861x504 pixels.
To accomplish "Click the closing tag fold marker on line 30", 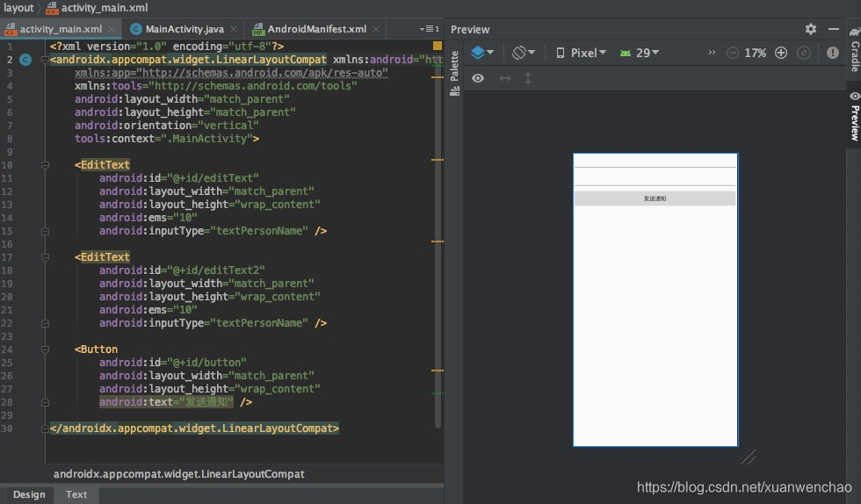I will point(45,428).
